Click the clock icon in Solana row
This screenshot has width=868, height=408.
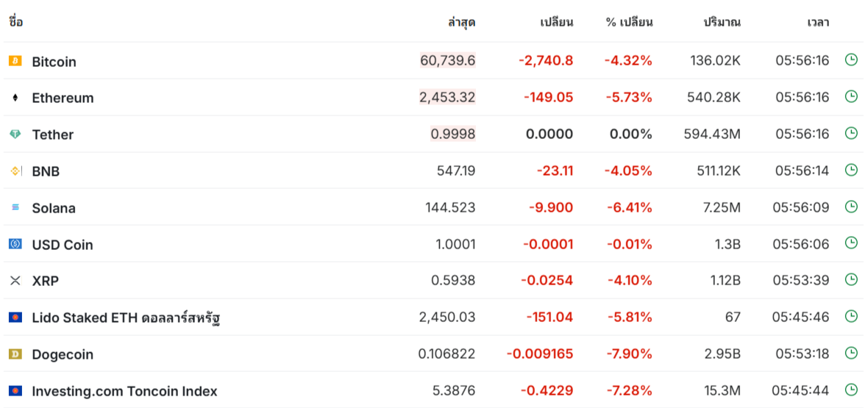[x=851, y=207]
